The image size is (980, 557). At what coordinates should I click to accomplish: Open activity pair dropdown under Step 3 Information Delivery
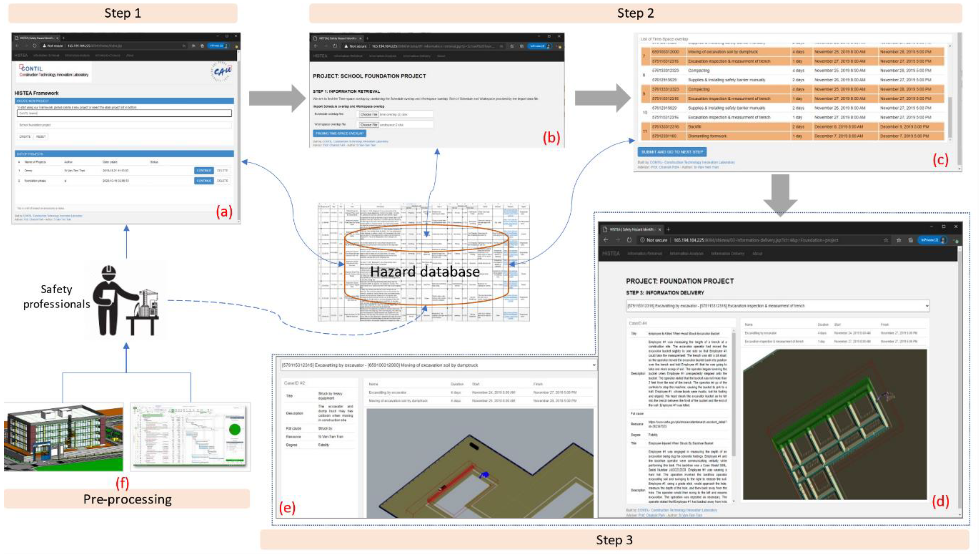tap(777, 306)
